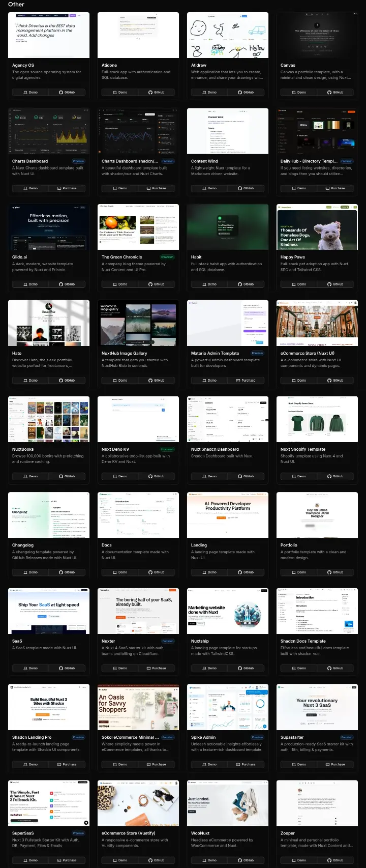Click the Content Wind card title
The image size is (366, 868).
coord(204,161)
